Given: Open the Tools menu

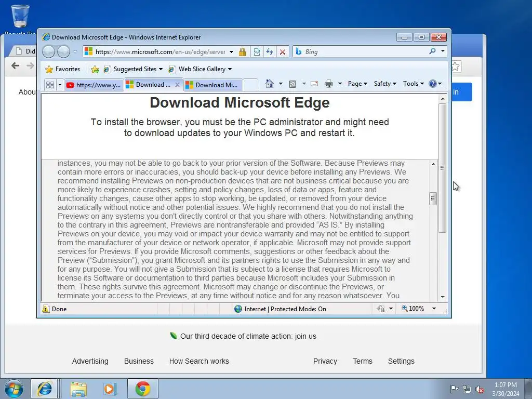Looking at the screenshot, I should (x=413, y=84).
